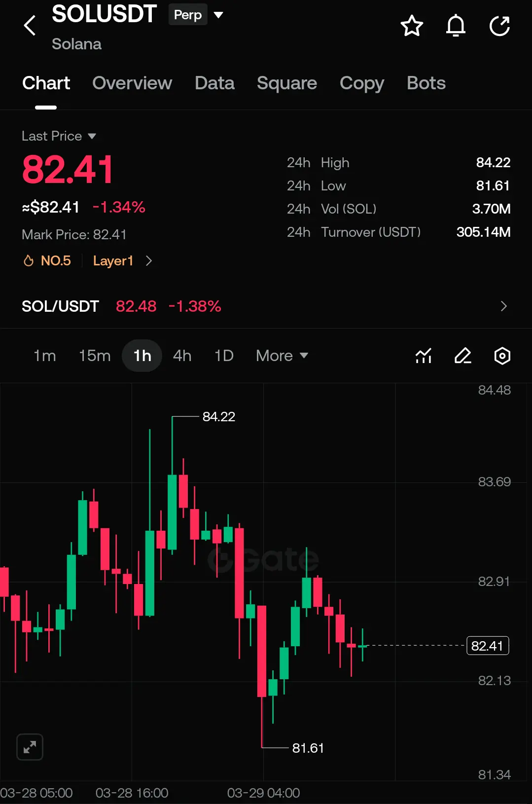Select the 1D timeframe
The image size is (532, 804).
224,356
